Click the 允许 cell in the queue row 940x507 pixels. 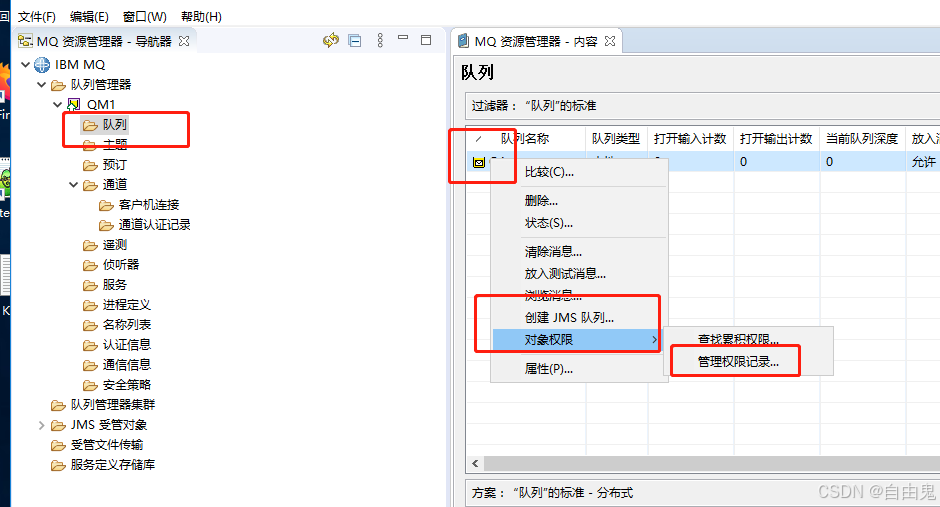[x=923, y=162]
